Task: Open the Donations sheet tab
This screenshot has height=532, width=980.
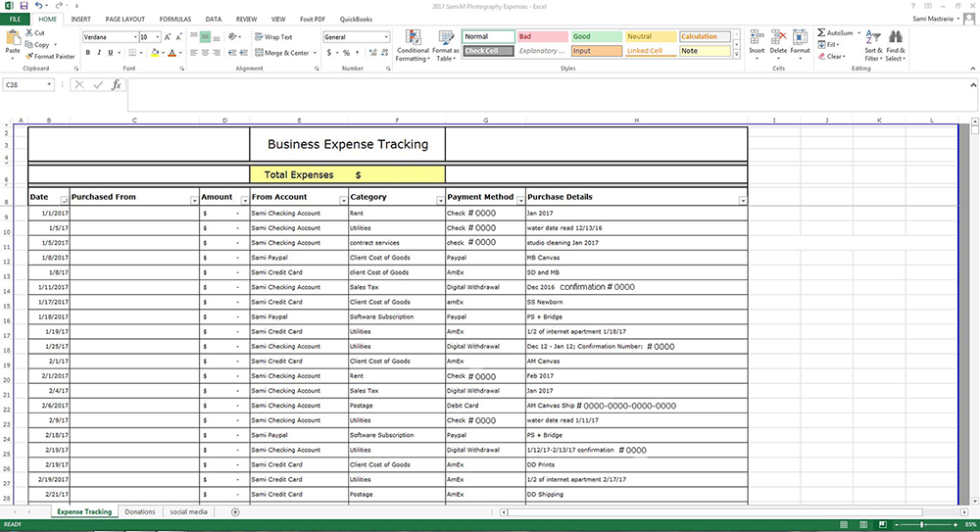Action: click(140, 512)
